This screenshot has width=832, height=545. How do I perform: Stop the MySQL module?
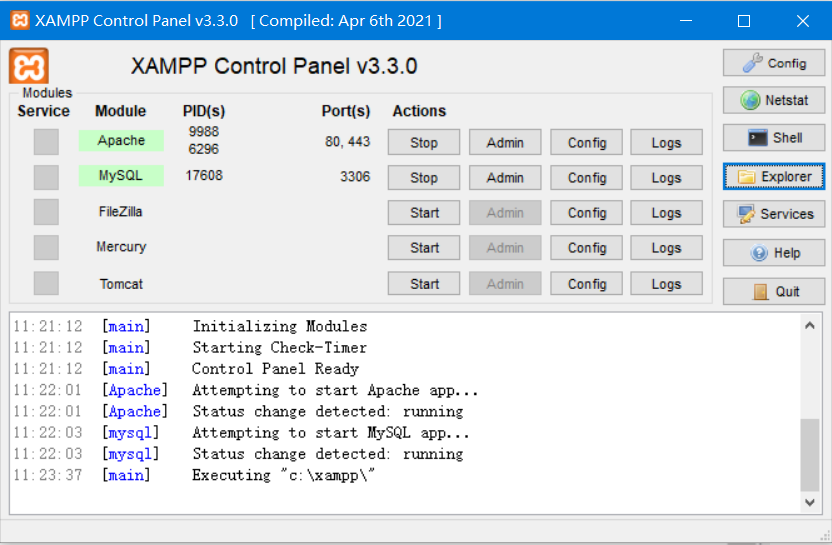tap(423, 177)
